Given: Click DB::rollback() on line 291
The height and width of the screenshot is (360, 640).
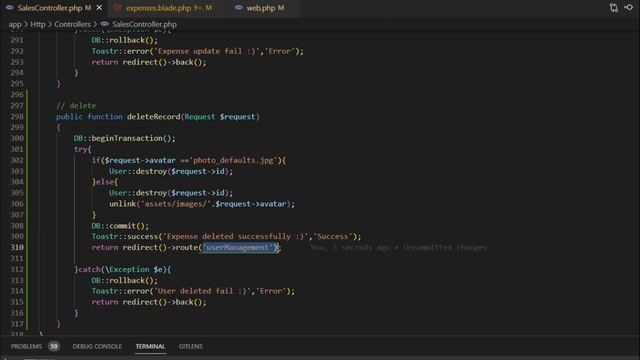Looking at the screenshot, I should click(x=124, y=40).
